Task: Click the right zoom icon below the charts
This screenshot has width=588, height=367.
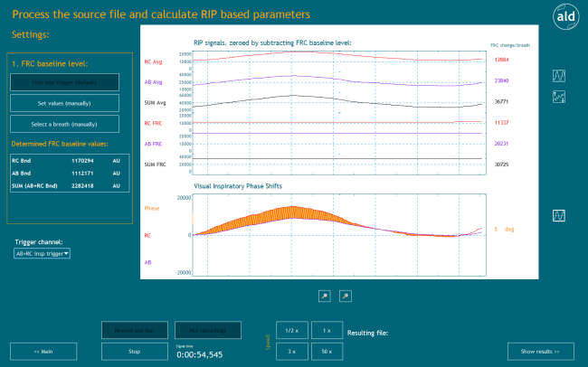Action: pyautogui.click(x=345, y=296)
